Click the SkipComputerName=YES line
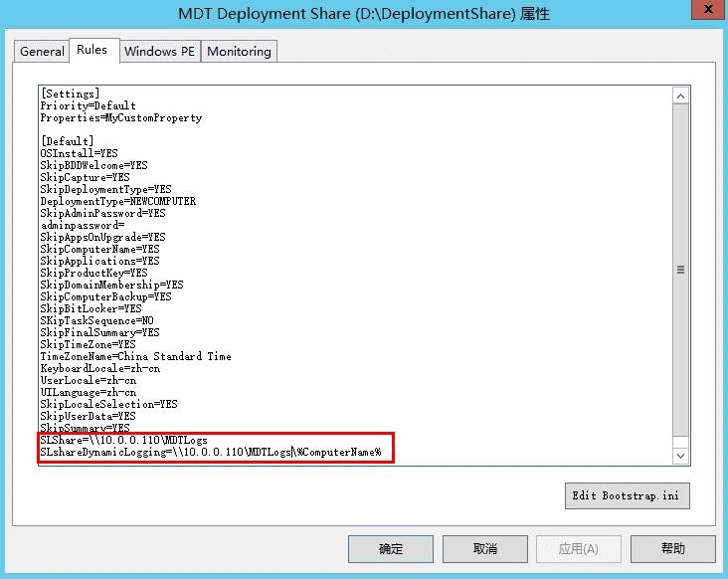This screenshot has height=579, width=728. pos(99,249)
